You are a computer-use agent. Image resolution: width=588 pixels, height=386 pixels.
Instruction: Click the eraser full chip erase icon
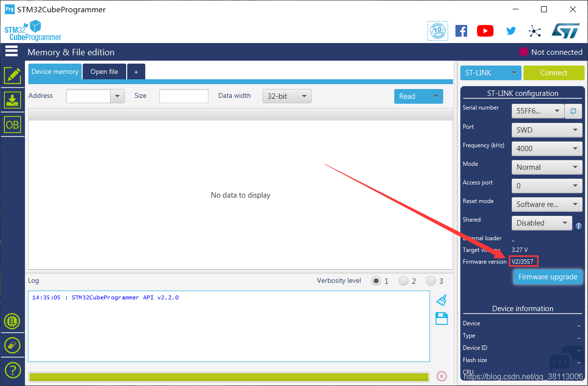(12, 345)
